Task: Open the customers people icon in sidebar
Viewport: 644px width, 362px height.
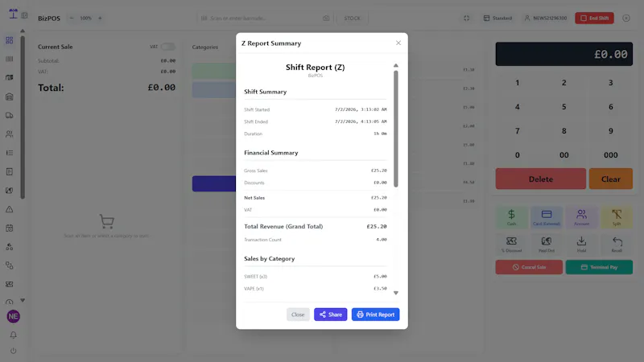Action: pyautogui.click(x=10, y=134)
